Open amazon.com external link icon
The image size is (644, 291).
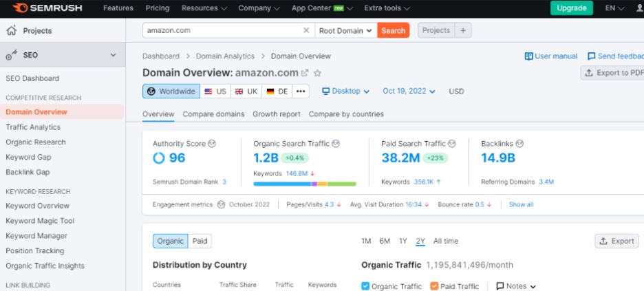(305, 73)
